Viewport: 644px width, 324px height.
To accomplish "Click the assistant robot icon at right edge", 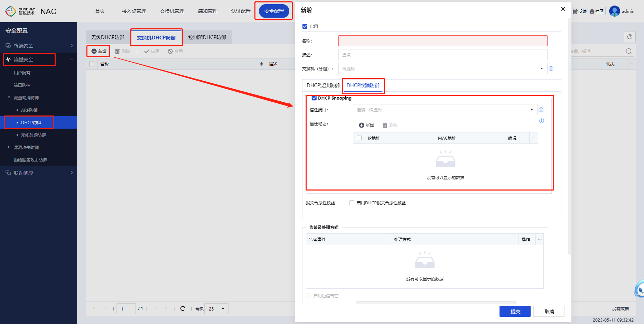I will [640, 289].
